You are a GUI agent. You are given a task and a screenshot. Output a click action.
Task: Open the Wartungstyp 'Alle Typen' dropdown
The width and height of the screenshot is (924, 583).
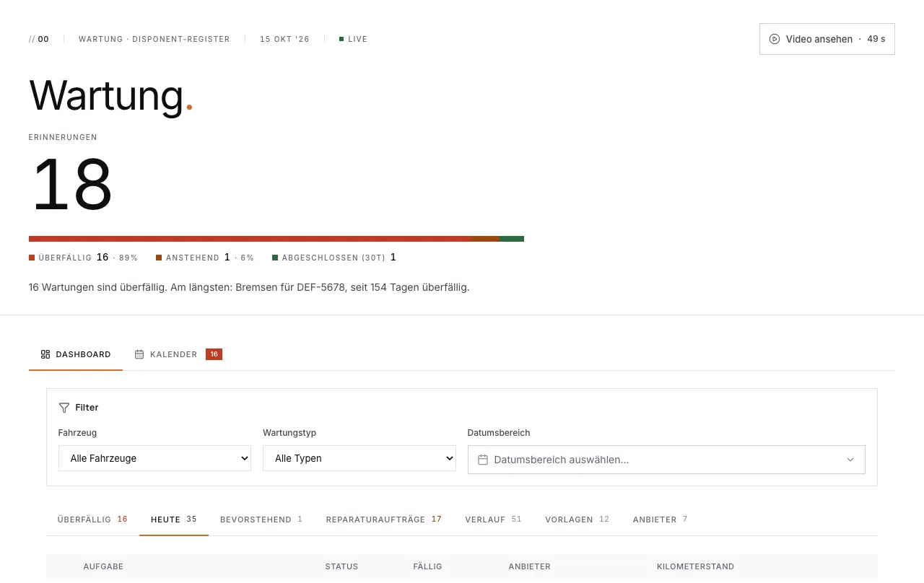click(x=359, y=458)
